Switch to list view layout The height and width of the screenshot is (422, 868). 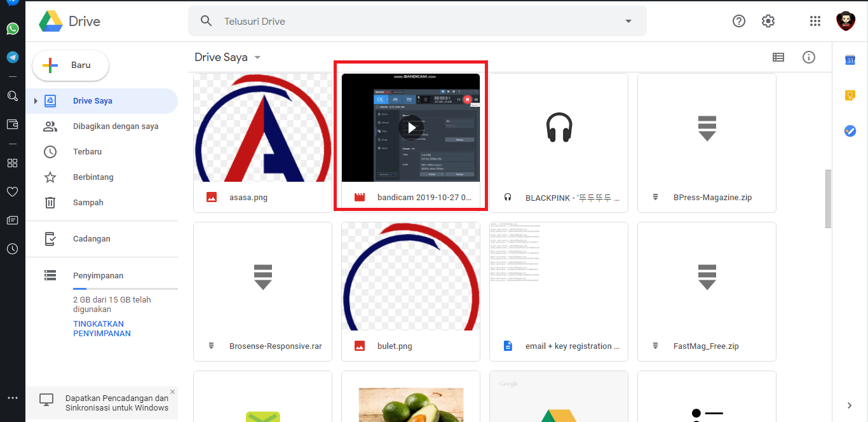[x=778, y=57]
